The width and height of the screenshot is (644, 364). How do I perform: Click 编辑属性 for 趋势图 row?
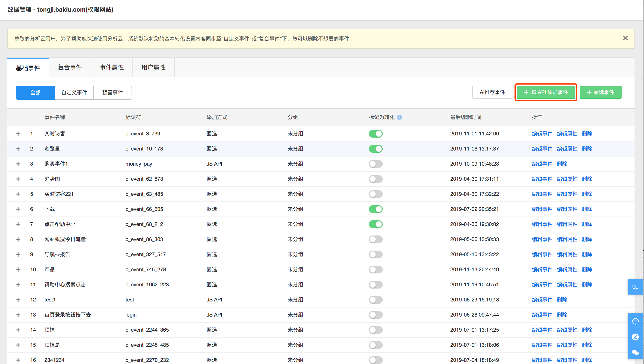567,179
